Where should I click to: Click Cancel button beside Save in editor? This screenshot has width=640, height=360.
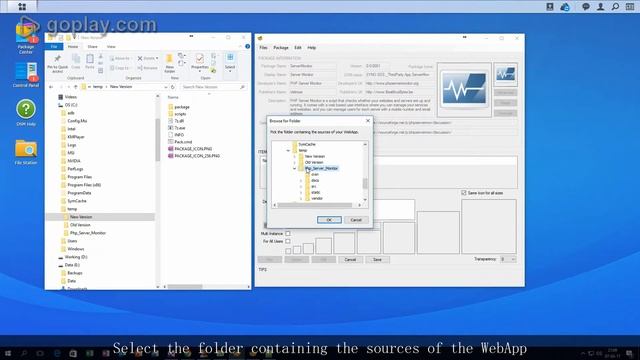pos(350,260)
